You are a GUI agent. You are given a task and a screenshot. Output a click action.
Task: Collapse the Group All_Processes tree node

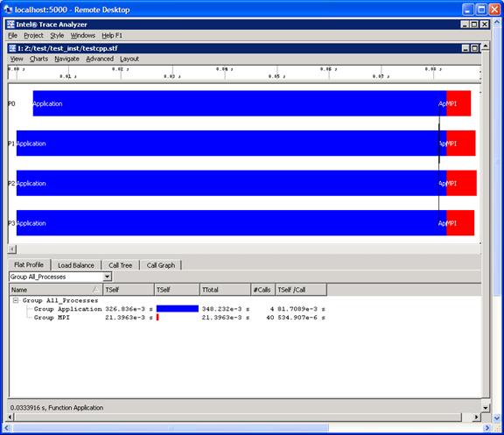(15, 300)
